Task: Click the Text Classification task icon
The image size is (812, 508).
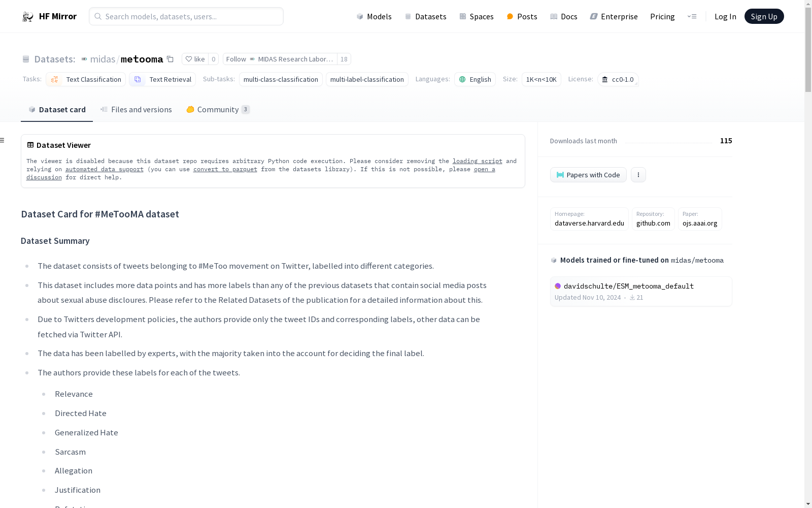Action: coord(55,79)
